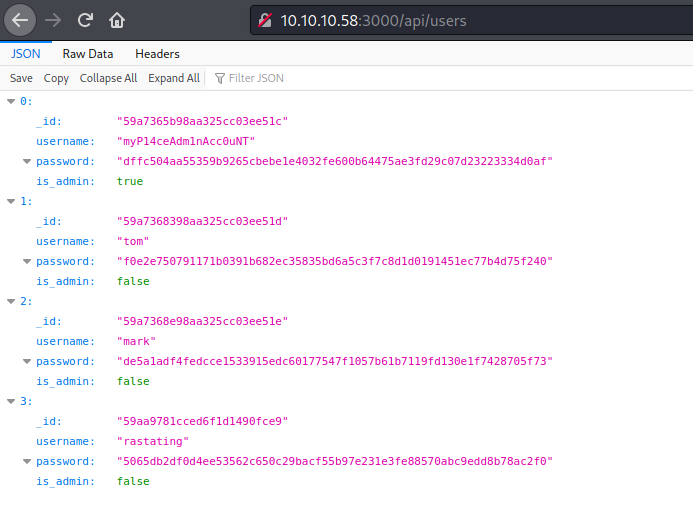693x505 pixels.
Task: Click the filter funnel icon
Action: point(220,79)
